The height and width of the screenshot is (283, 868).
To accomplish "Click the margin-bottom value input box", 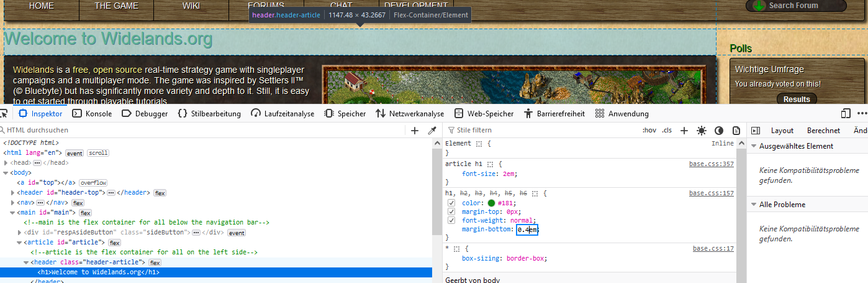I will tap(527, 230).
